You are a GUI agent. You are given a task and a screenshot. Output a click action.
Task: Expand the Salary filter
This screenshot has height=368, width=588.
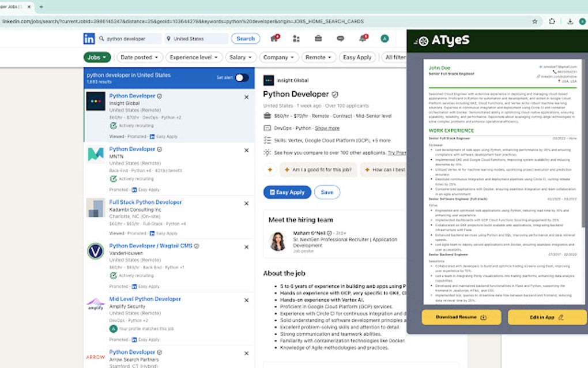[x=241, y=58]
